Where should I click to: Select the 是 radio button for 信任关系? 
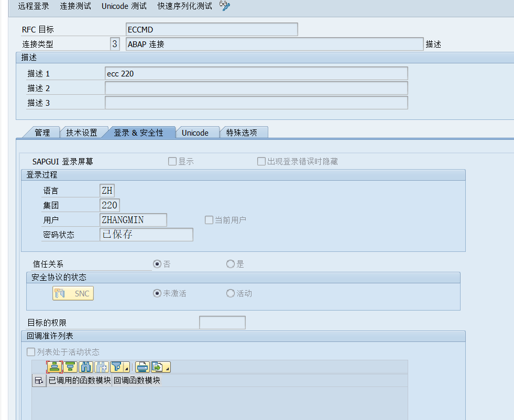[x=230, y=264]
